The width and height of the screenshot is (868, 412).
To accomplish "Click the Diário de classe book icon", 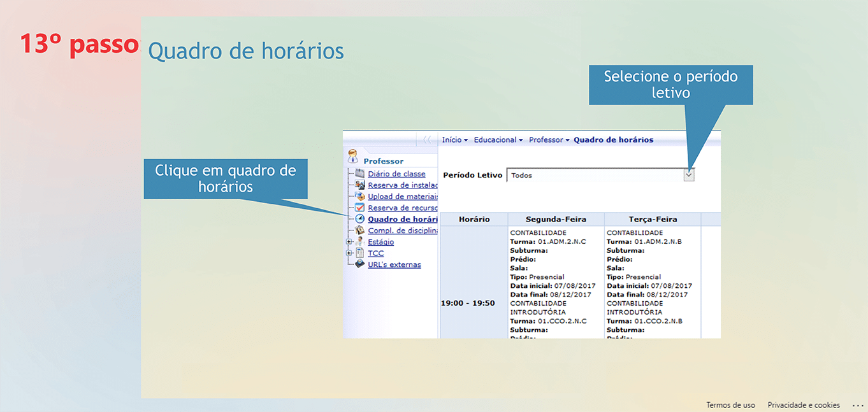I will (x=360, y=174).
